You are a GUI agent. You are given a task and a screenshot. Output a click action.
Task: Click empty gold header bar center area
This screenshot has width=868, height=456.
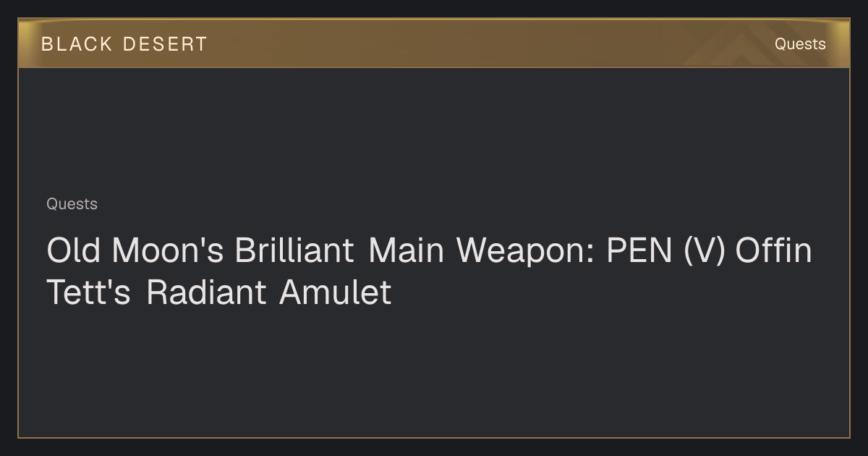[x=434, y=44]
